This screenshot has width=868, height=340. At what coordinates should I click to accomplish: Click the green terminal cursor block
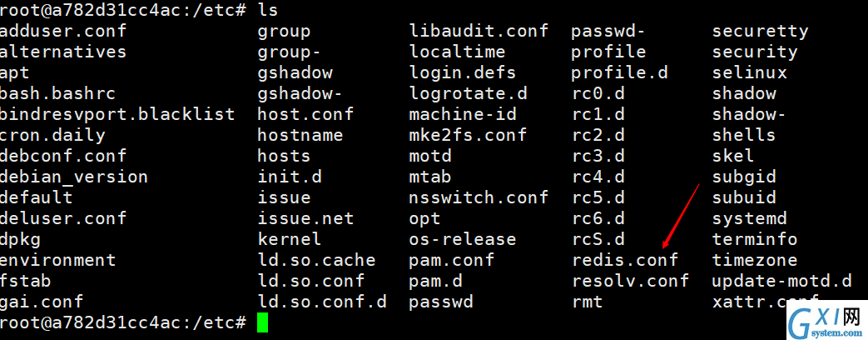click(x=262, y=322)
